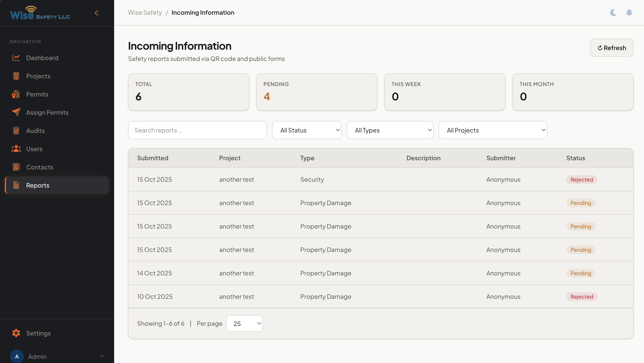
Task: Click the Search reports input field
Action: [197, 130]
